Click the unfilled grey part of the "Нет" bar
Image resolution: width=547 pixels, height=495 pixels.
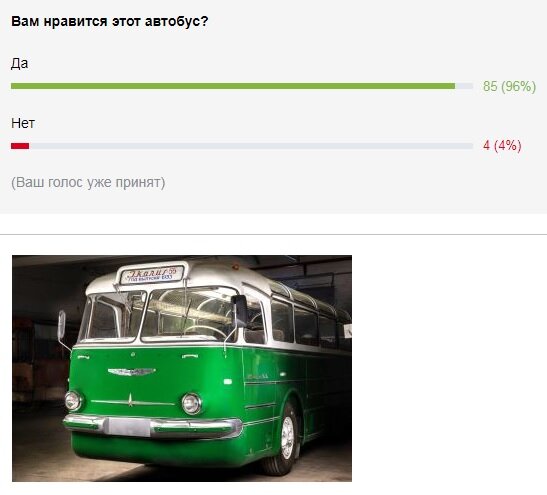(x=251, y=146)
